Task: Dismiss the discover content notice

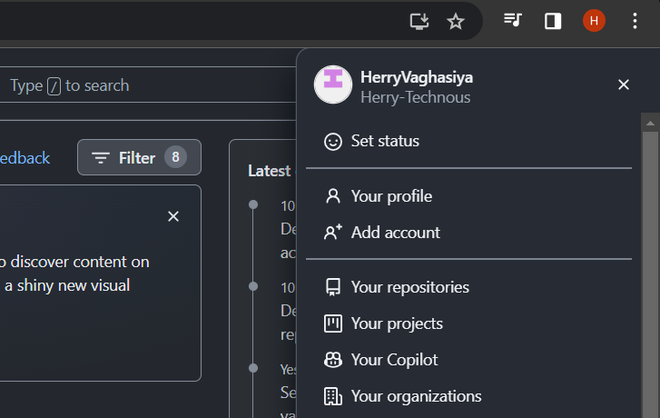Action: click(x=173, y=216)
